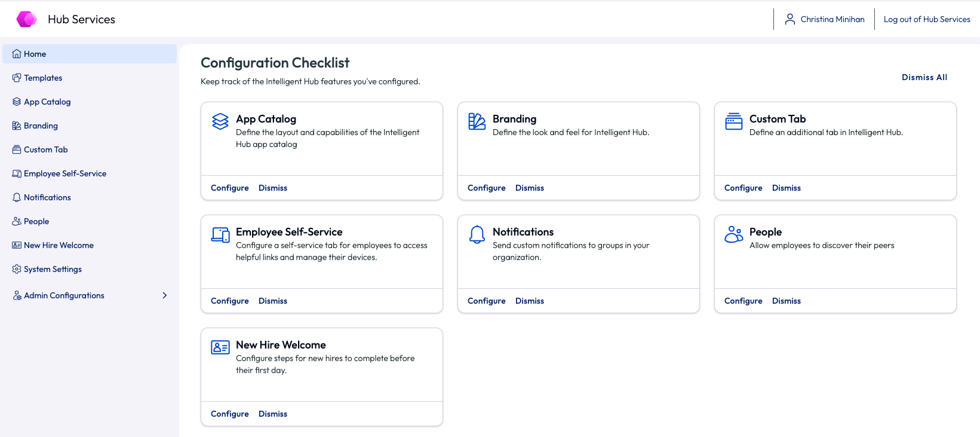This screenshot has width=980, height=437.
Task: Click the New Hire Welcome card ID icon
Action: [220, 347]
